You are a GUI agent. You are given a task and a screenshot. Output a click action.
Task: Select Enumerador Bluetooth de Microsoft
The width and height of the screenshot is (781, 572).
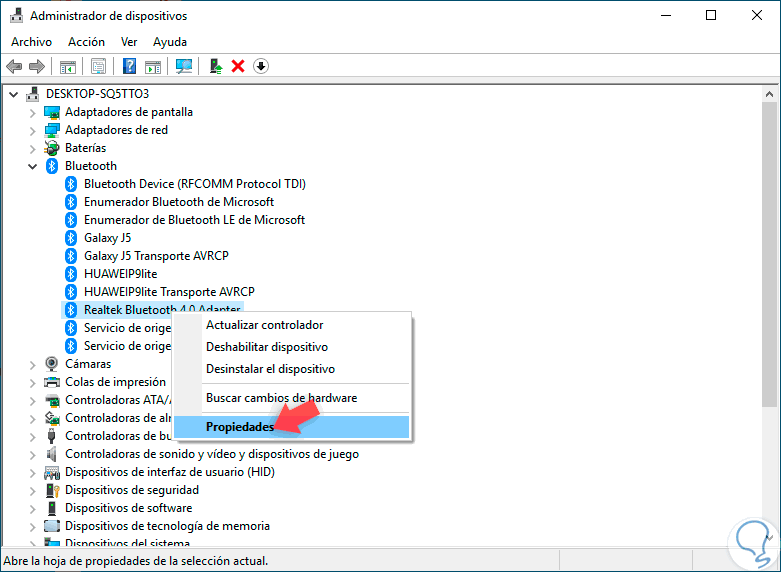[179, 202]
